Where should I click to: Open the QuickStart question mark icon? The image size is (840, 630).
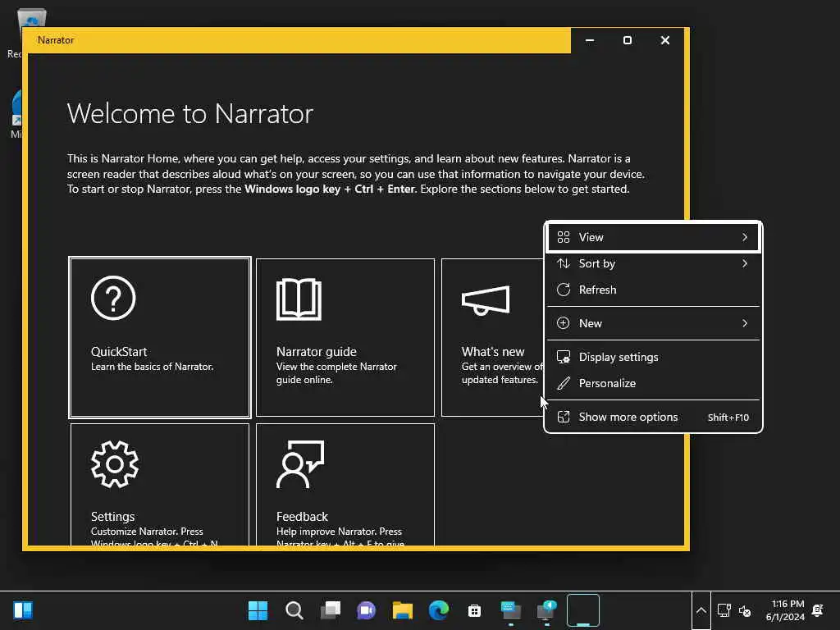[x=113, y=298]
